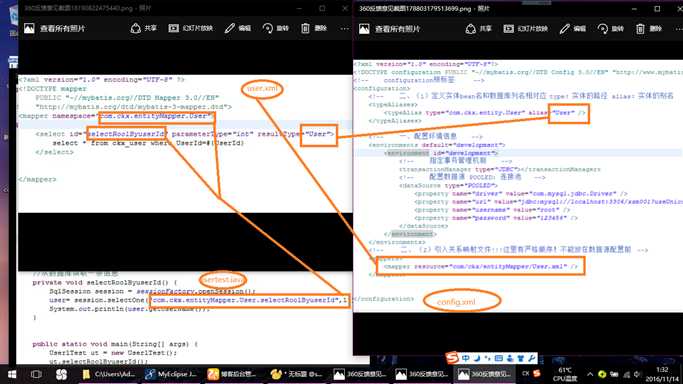Start 幻灯片放映 slideshow in right Photos window
The width and height of the screenshot is (683, 384).
(526, 29)
